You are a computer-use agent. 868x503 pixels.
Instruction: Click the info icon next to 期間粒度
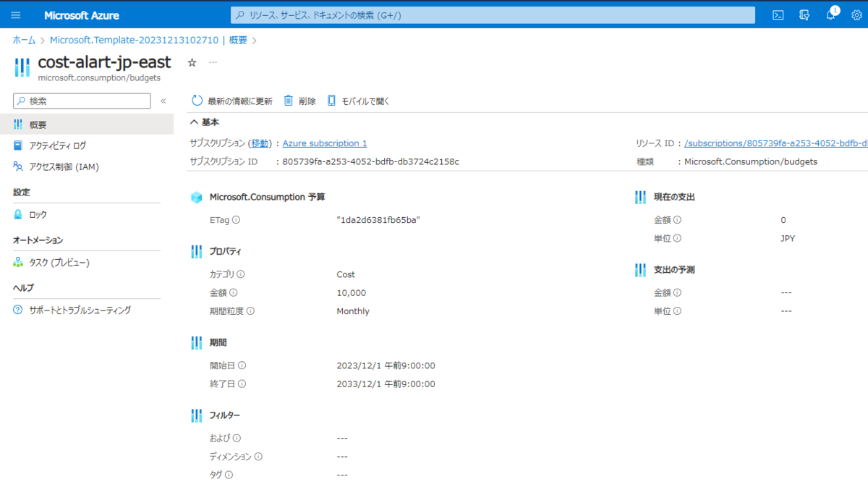pos(251,311)
